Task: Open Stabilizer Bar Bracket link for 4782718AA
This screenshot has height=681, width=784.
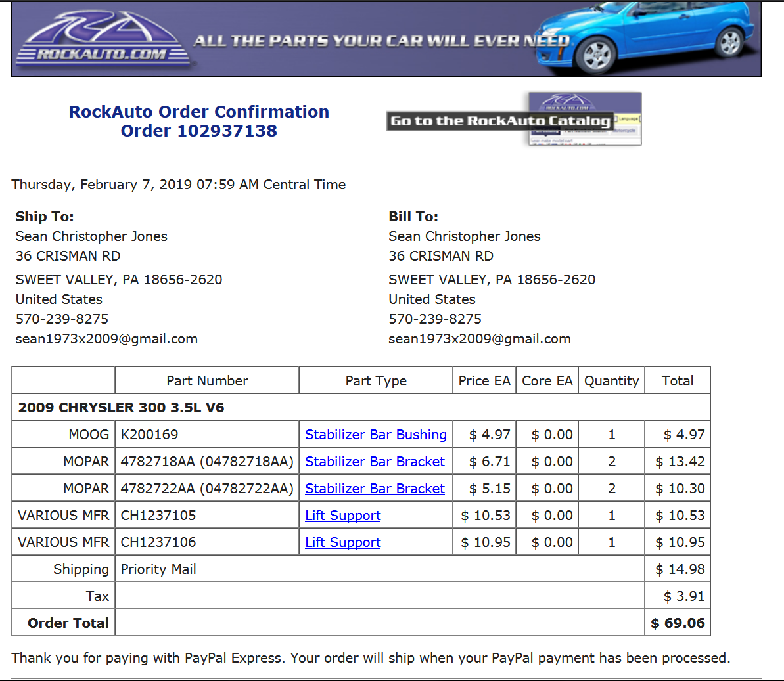Action: click(x=375, y=462)
